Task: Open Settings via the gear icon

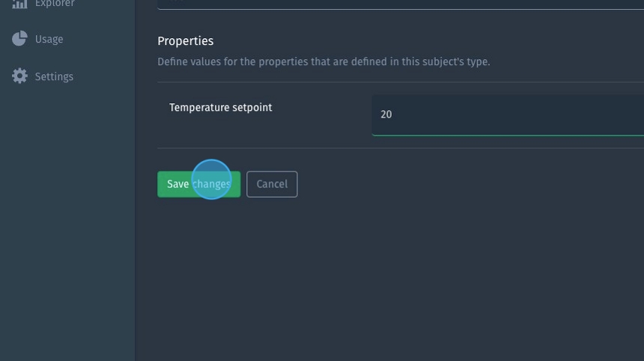Action: pyautogui.click(x=19, y=76)
